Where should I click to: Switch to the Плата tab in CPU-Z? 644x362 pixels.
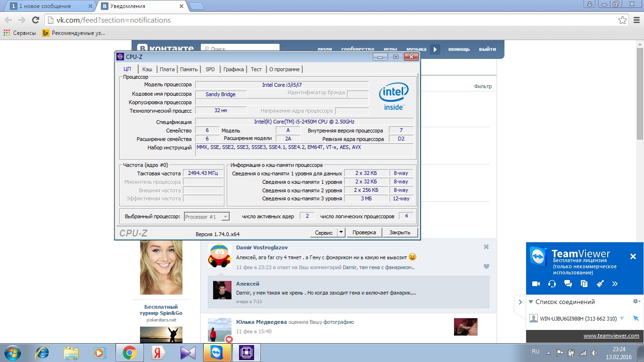pyautogui.click(x=167, y=69)
